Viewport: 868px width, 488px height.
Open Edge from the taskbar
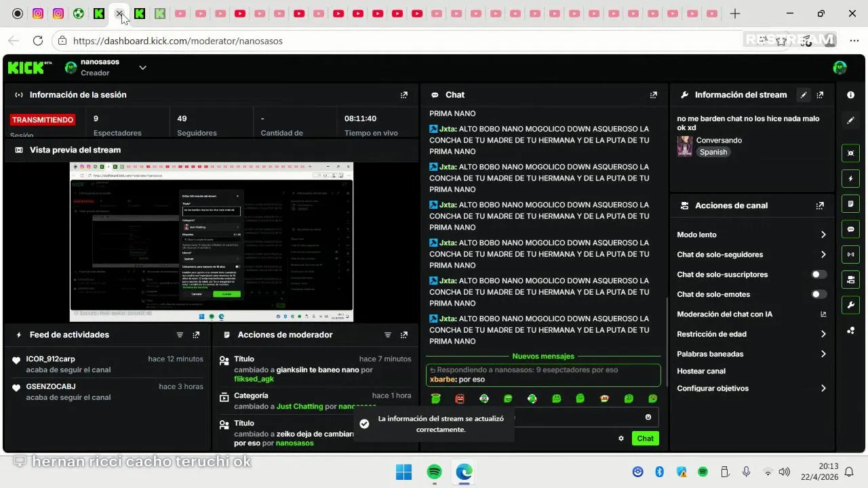464,472
